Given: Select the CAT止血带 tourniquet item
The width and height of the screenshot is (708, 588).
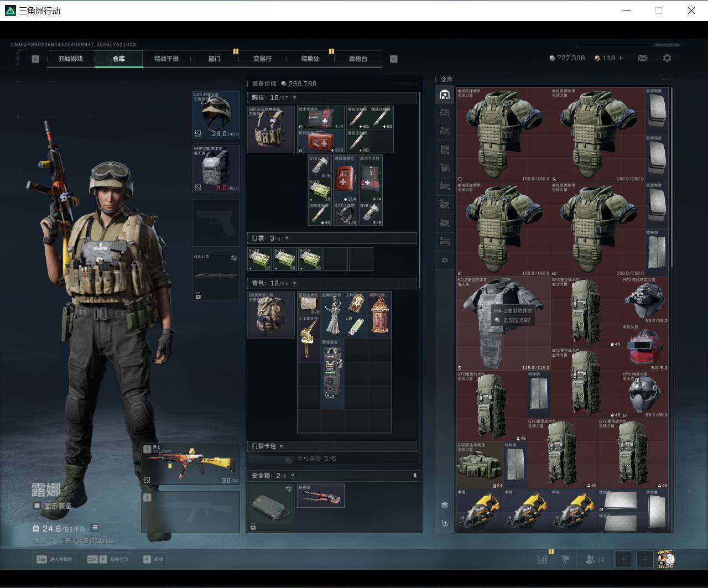Looking at the screenshot, I should pos(345,214).
